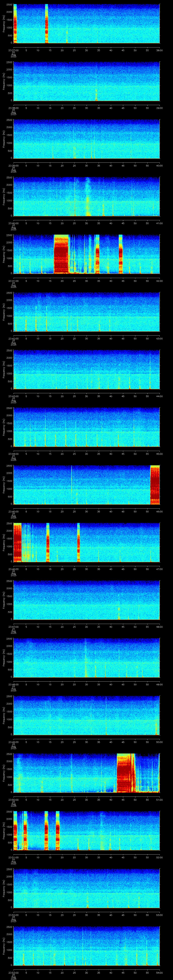This screenshot has height=980, width=173.
Task: Click the 23:46:00 start time label
Action: click(x=13, y=569)
